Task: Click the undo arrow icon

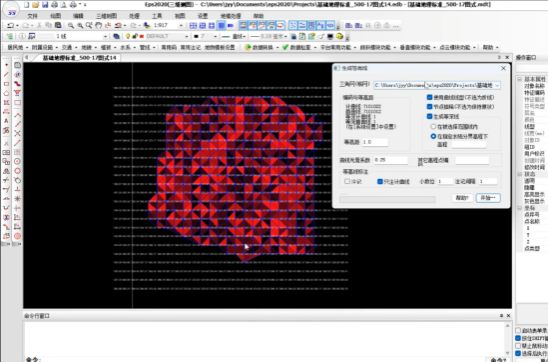Action: tap(11, 26)
